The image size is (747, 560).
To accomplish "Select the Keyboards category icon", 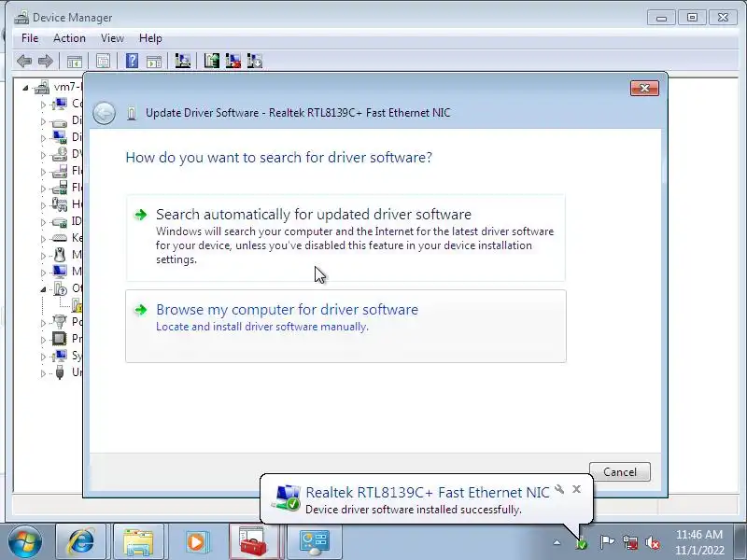I will (x=60, y=238).
